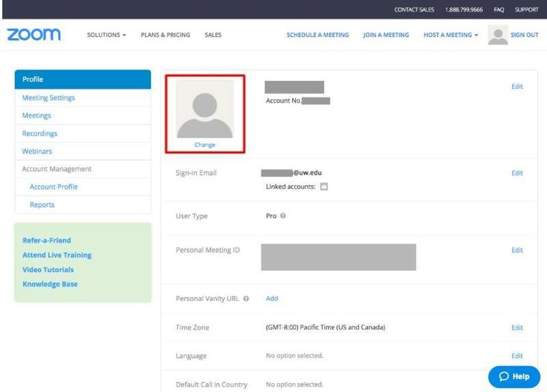Image resolution: width=547 pixels, height=392 pixels.
Task: Click the 'Pro' user type text
Action: click(x=271, y=216)
